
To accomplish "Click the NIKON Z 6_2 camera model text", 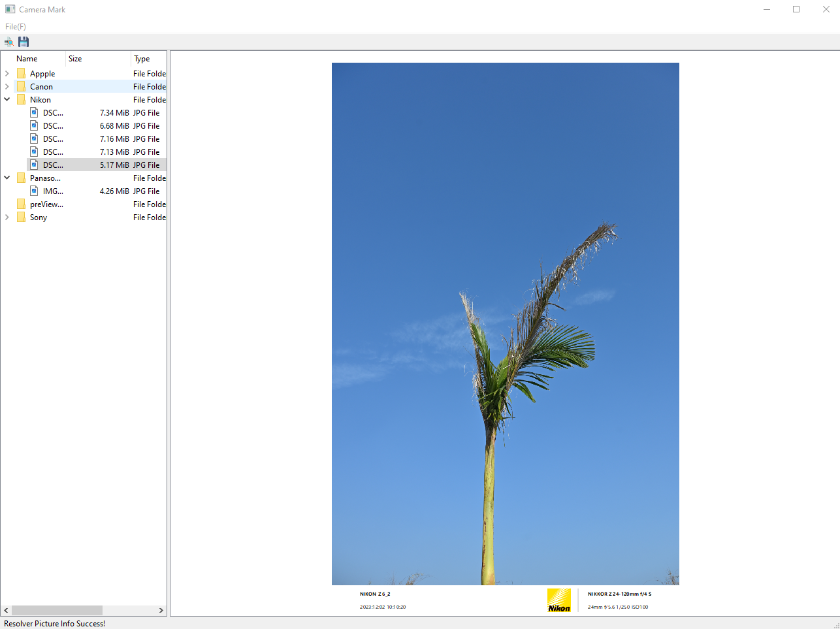I will (375, 594).
